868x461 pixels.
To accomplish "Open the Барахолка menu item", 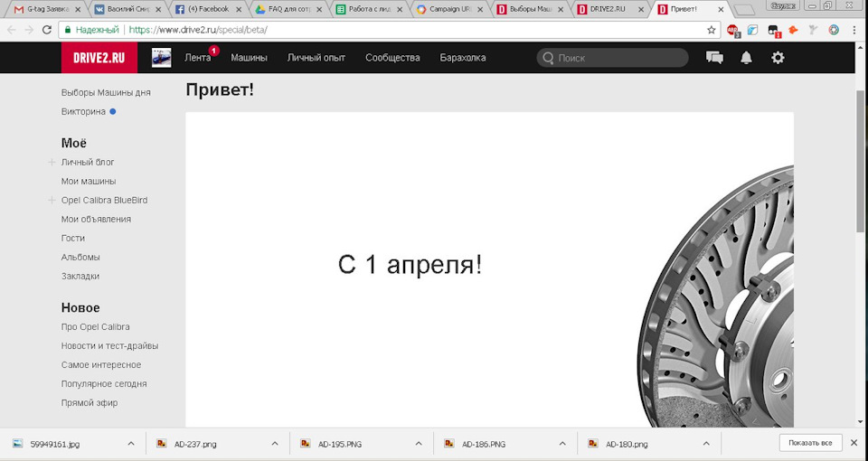I will coord(463,58).
